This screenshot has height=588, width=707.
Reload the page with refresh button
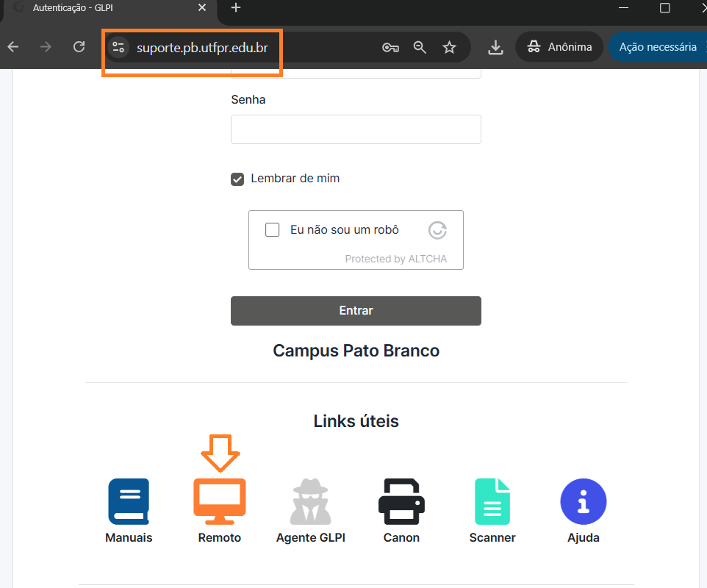point(79,47)
